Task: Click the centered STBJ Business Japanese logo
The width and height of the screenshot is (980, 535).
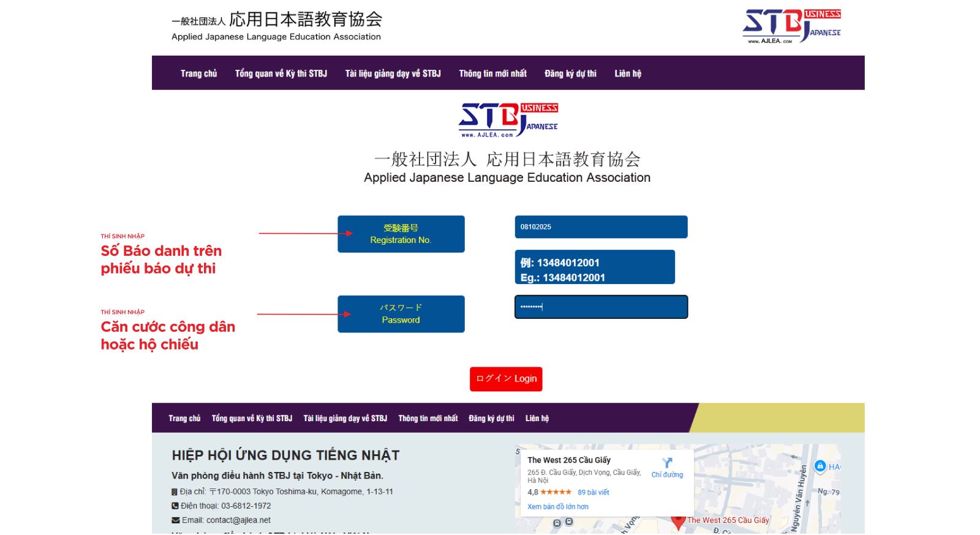Action: tap(508, 119)
